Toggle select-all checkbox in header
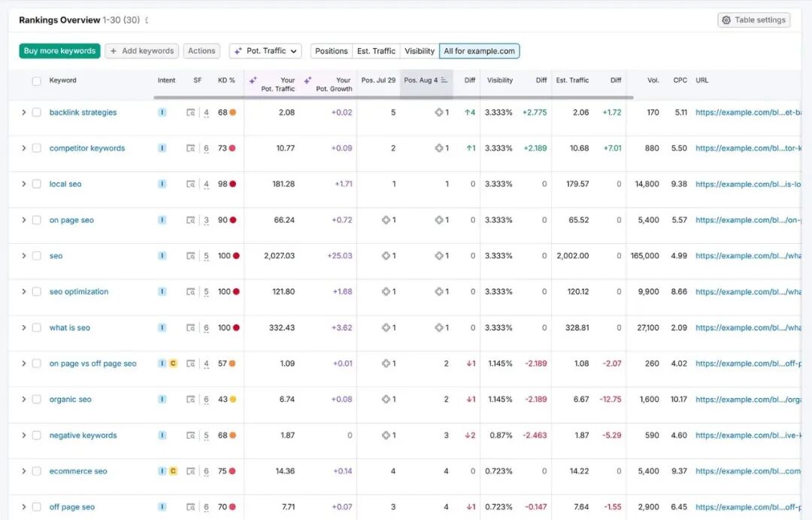Screen dimensions: 812x520 [36, 81]
